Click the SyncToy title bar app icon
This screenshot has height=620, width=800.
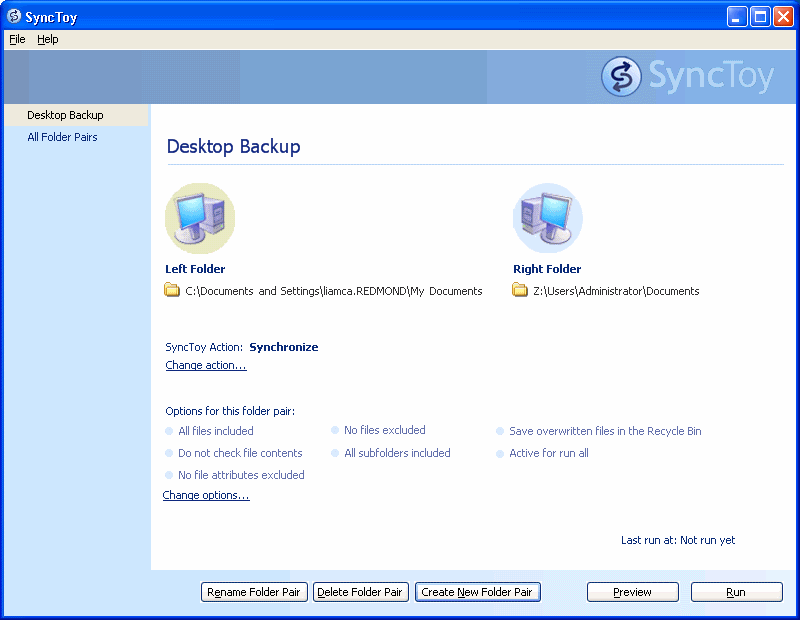point(13,17)
